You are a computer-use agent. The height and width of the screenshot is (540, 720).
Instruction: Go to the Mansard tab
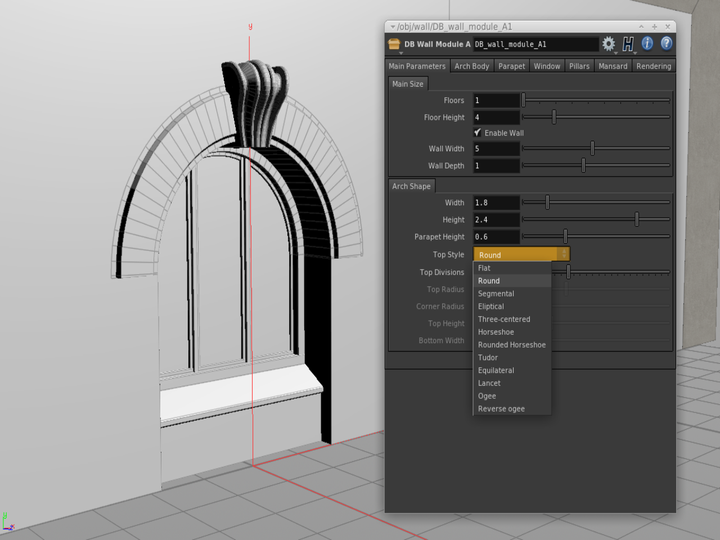[613, 66]
